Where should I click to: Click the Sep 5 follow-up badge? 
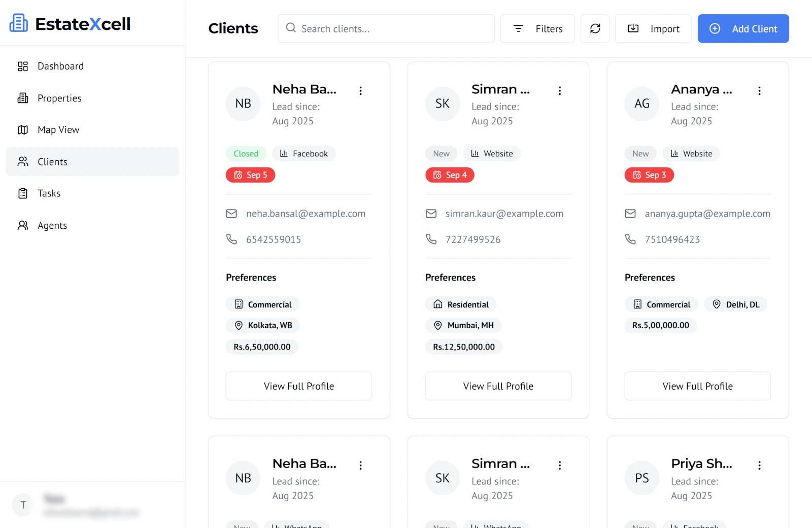(x=250, y=175)
